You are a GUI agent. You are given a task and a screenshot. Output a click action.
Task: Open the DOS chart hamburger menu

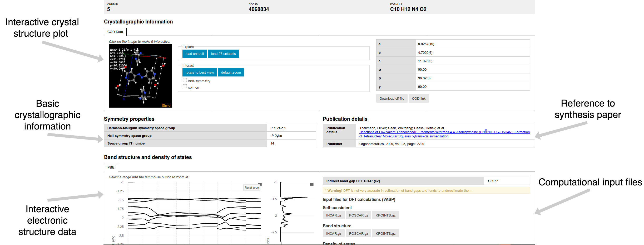pyautogui.click(x=311, y=185)
